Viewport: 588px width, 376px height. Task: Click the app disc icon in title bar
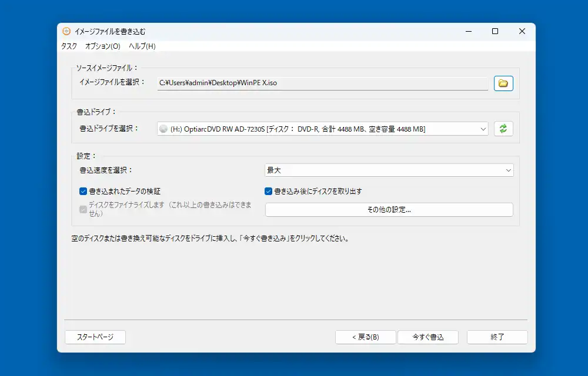(x=66, y=31)
